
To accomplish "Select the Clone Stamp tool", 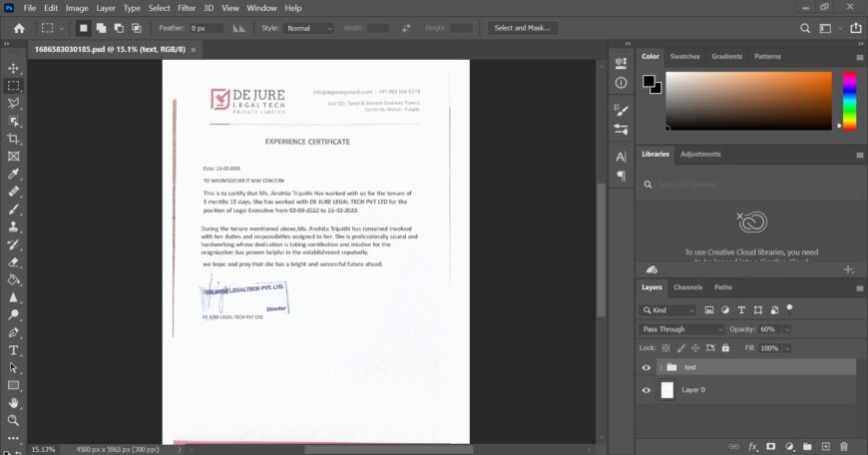I will (x=13, y=227).
